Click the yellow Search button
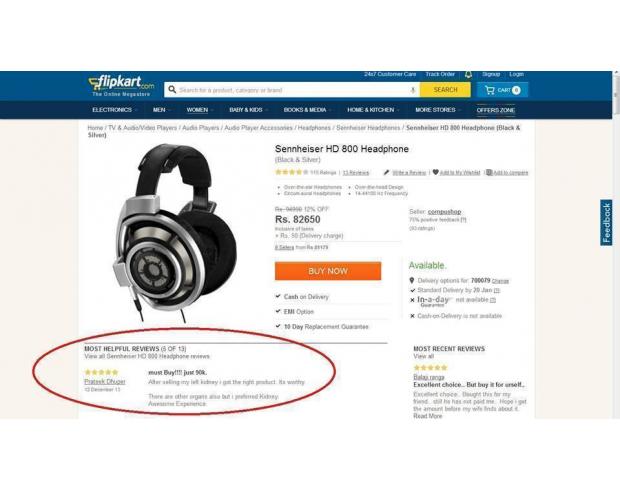 445,90
